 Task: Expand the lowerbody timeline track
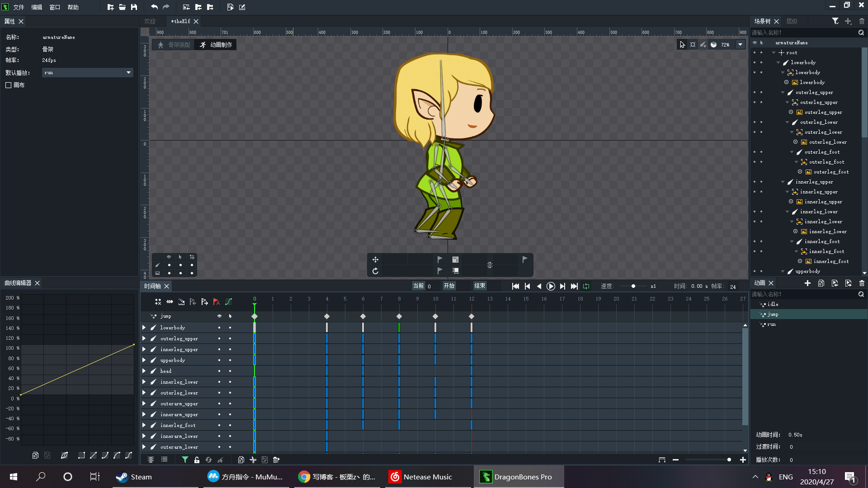pos(144,328)
